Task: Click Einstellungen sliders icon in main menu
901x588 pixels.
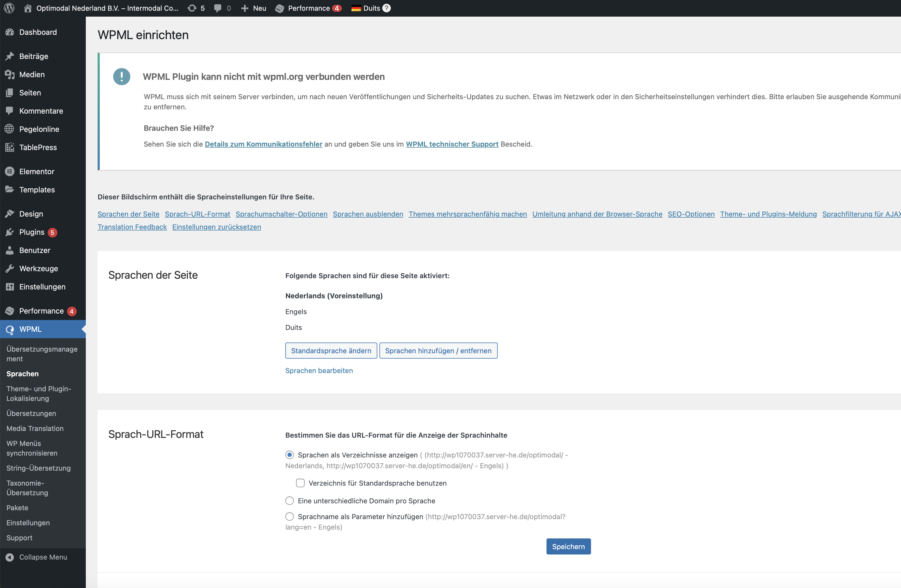Action: 9,286
